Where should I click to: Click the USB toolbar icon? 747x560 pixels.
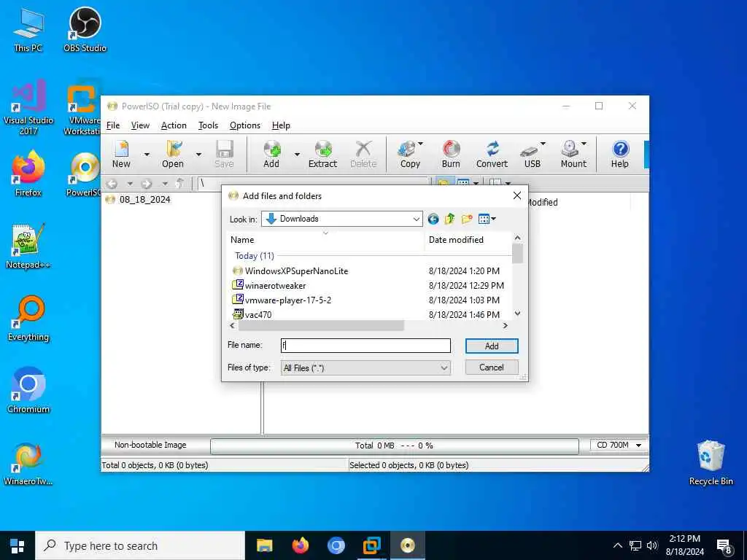coord(532,154)
